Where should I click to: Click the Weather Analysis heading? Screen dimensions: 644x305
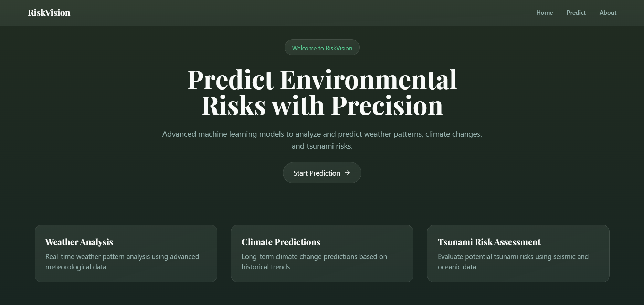click(x=79, y=242)
